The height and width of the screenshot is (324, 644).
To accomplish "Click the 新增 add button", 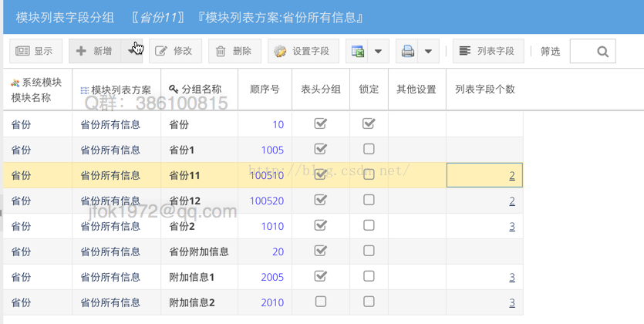I will [95, 51].
